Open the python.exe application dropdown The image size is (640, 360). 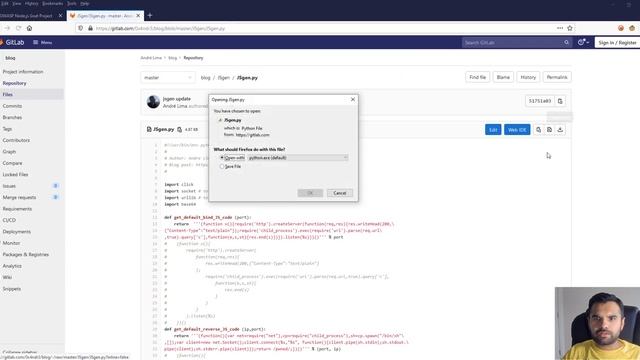coord(298,158)
